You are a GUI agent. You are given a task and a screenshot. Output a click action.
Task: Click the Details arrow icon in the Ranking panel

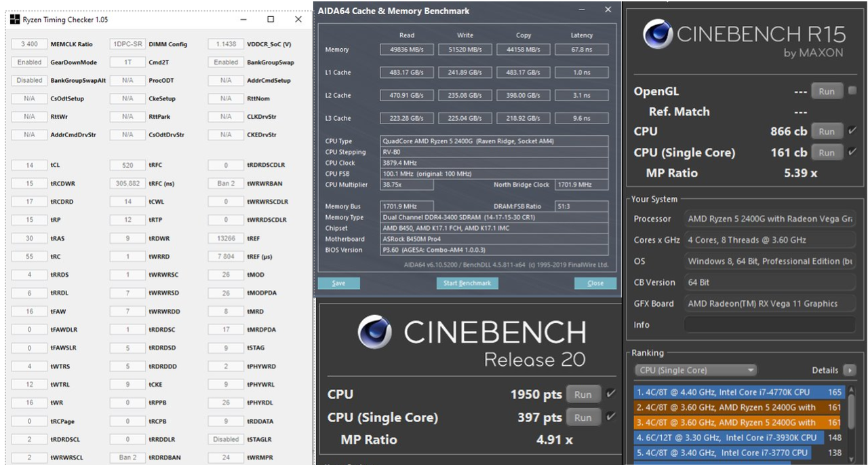(849, 370)
